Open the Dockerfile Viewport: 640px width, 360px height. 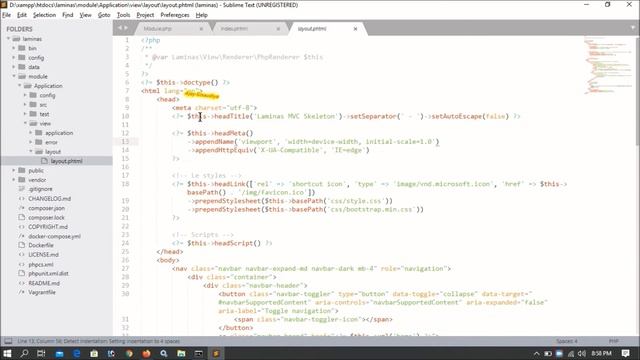click(x=41, y=245)
